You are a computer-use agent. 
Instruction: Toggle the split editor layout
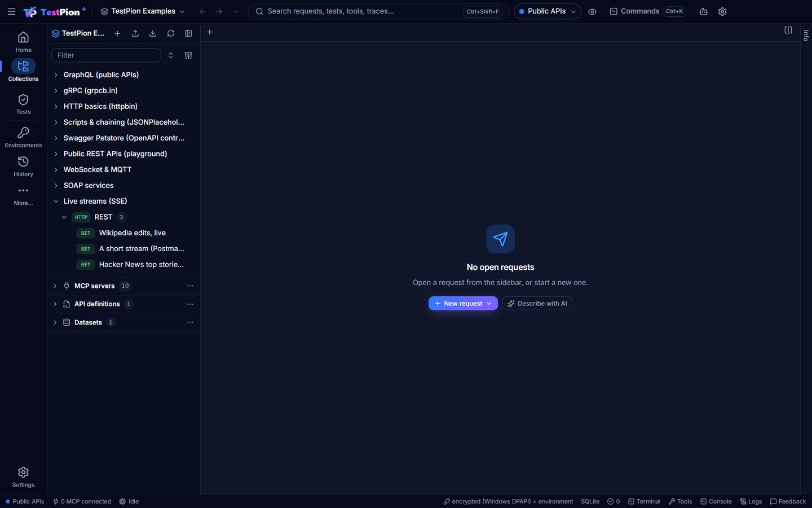pyautogui.click(x=788, y=30)
